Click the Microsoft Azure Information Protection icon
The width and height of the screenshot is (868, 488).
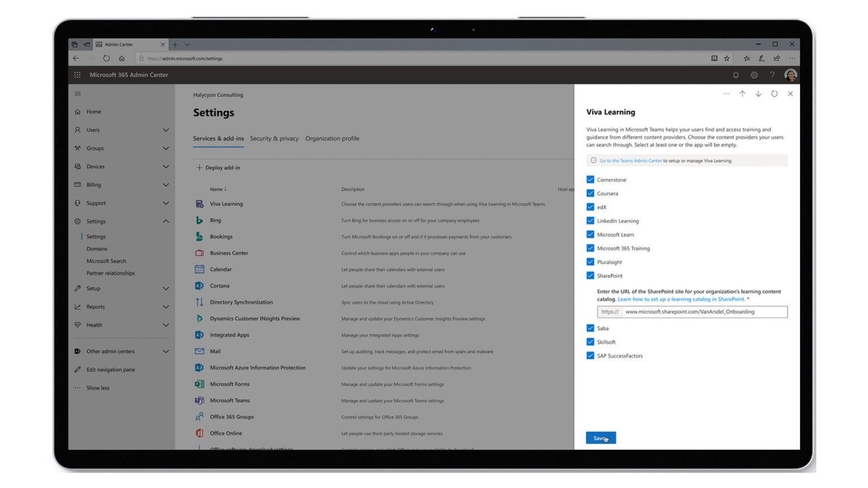coord(199,368)
